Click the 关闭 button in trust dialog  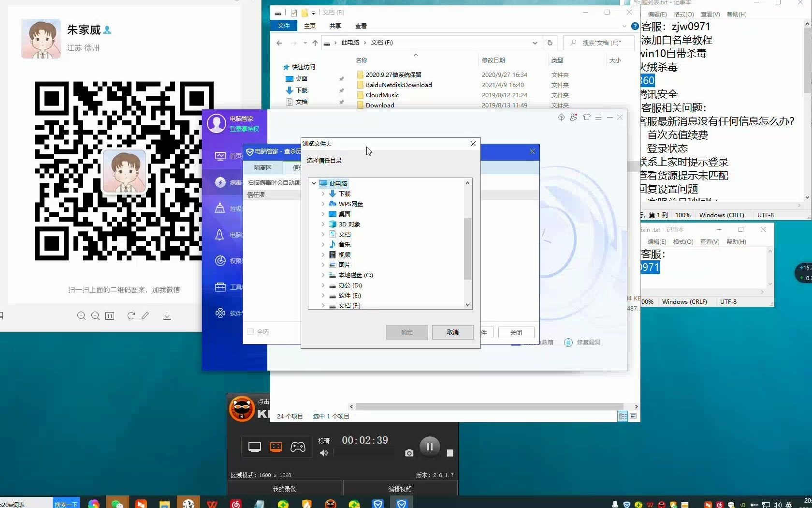point(516,332)
